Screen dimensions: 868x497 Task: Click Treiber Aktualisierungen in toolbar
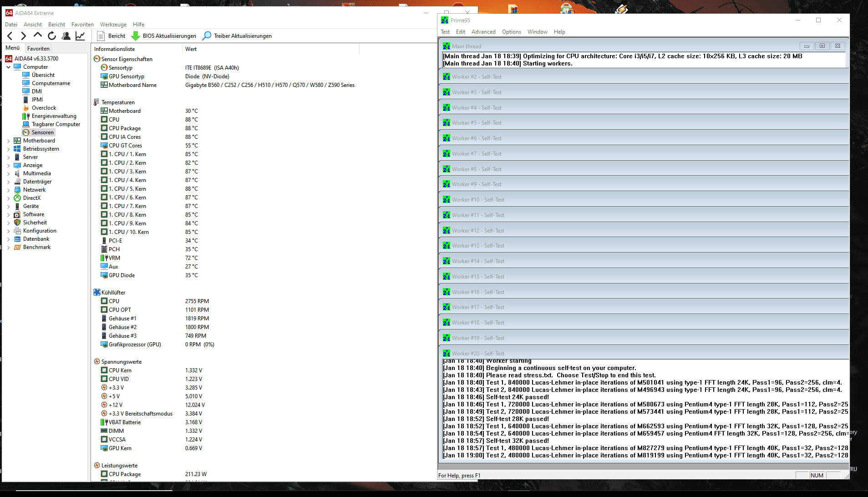tap(237, 36)
